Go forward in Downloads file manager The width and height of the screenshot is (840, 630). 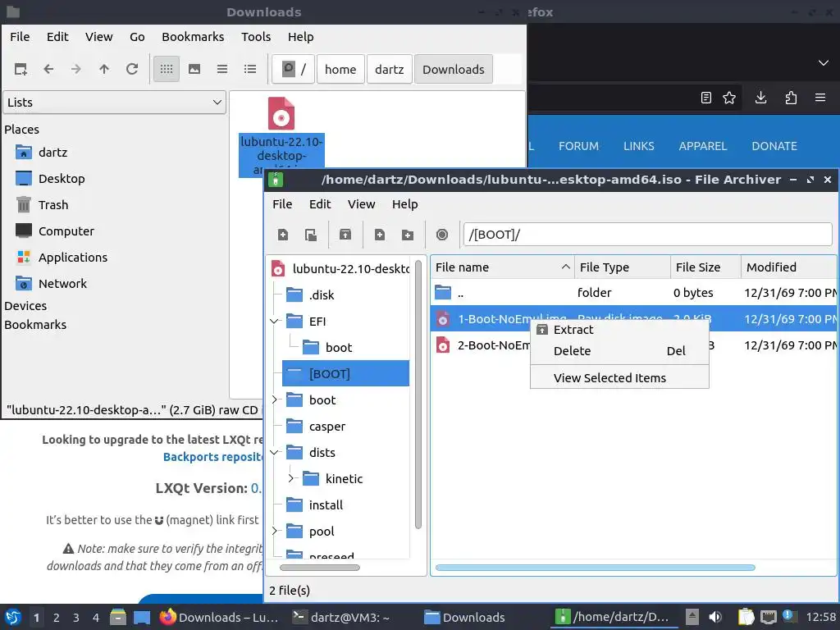pyautogui.click(x=76, y=69)
